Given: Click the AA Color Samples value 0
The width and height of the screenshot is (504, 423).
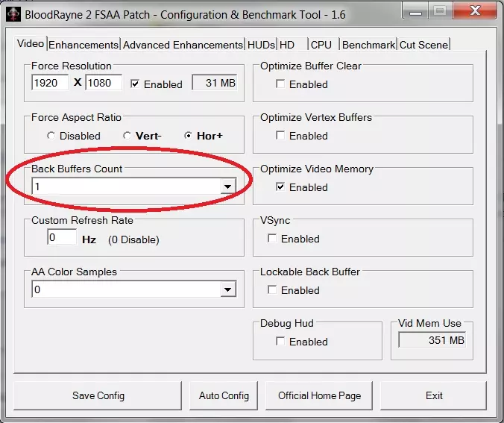Looking at the screenshot, I should (37, 289).
